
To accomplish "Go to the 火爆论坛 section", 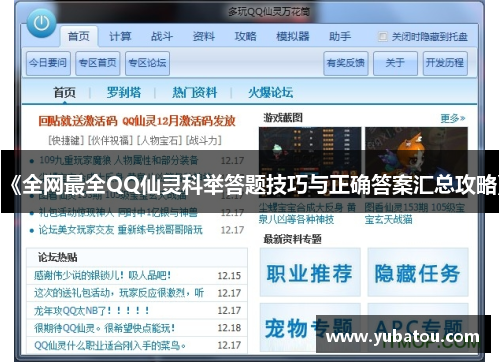I will click(270, 92).
